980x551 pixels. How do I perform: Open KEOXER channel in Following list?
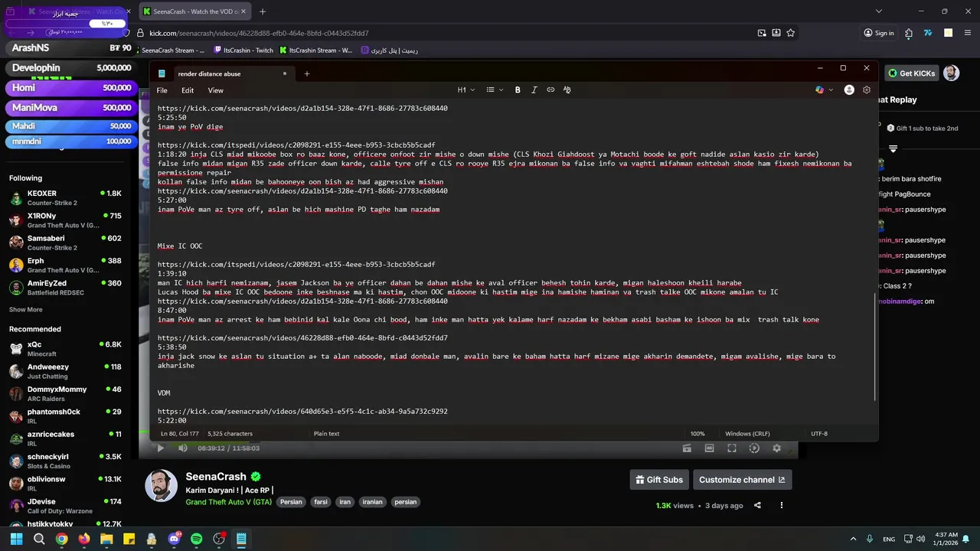[x=65, y=198]
